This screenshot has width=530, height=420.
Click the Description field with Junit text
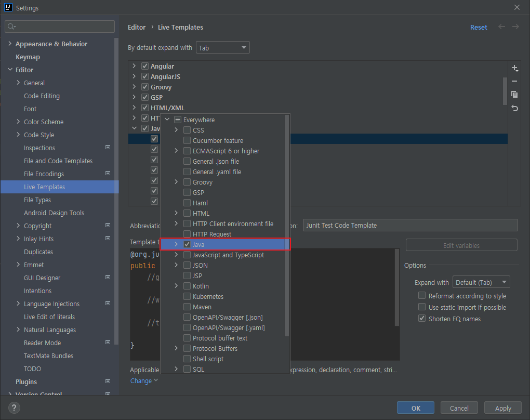click(x=410, y=225)
